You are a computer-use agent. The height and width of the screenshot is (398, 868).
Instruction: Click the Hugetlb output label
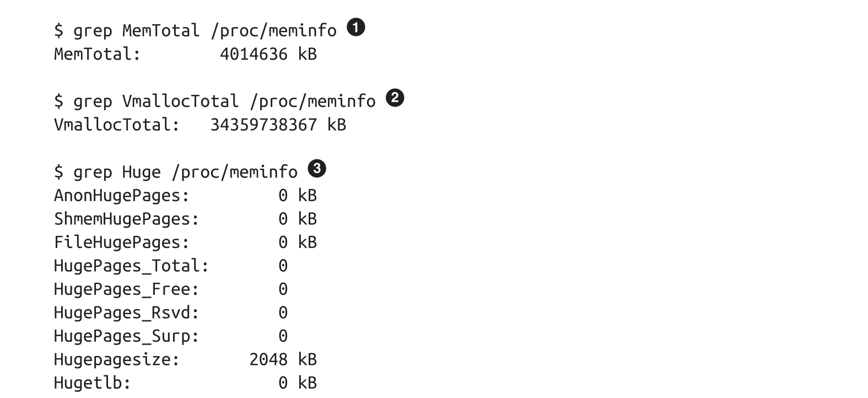tap(92, 383)
